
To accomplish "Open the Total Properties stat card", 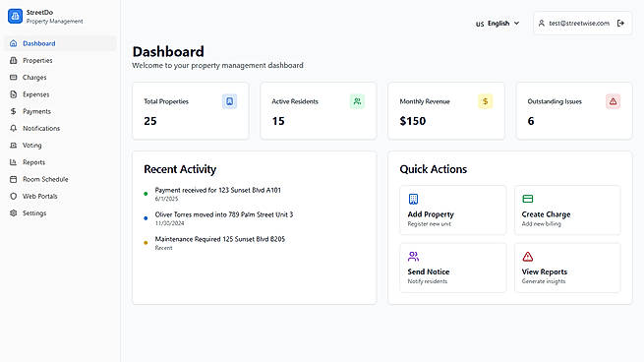I will coord(191,111).
